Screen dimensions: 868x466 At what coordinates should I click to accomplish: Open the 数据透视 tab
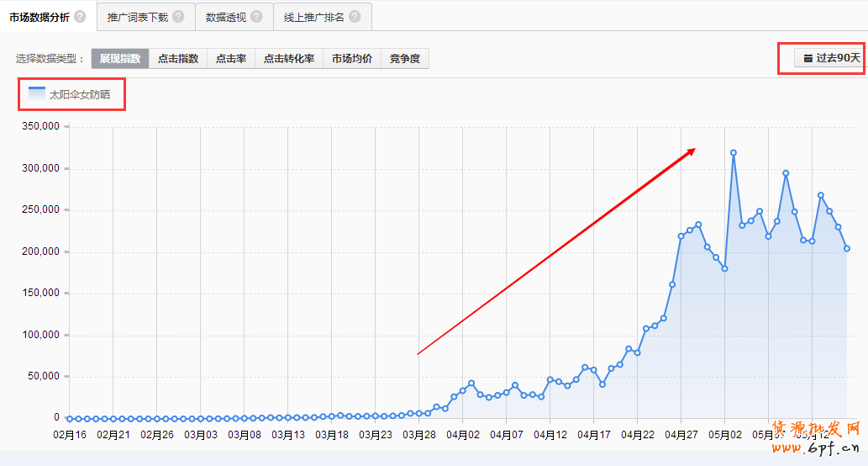tap(226, 17)
